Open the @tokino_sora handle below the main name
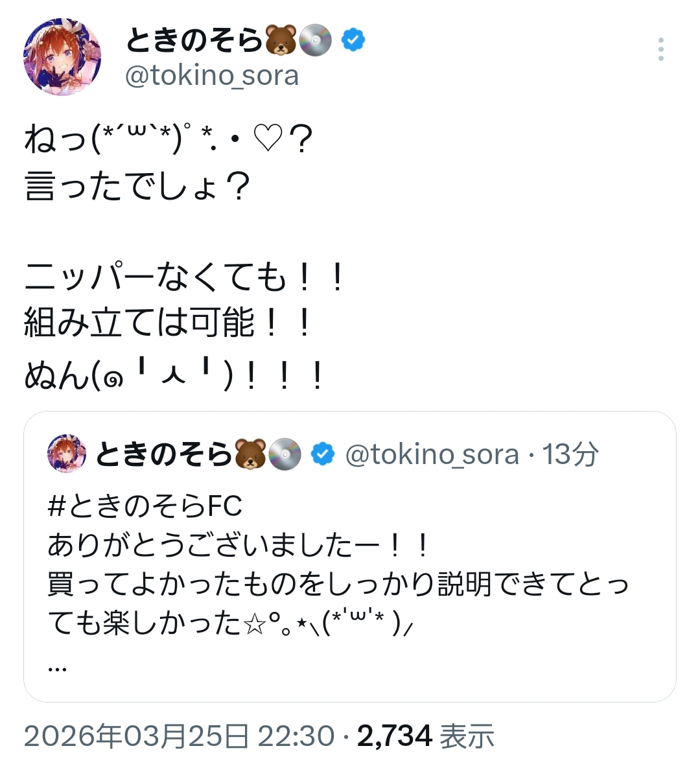 212,76
